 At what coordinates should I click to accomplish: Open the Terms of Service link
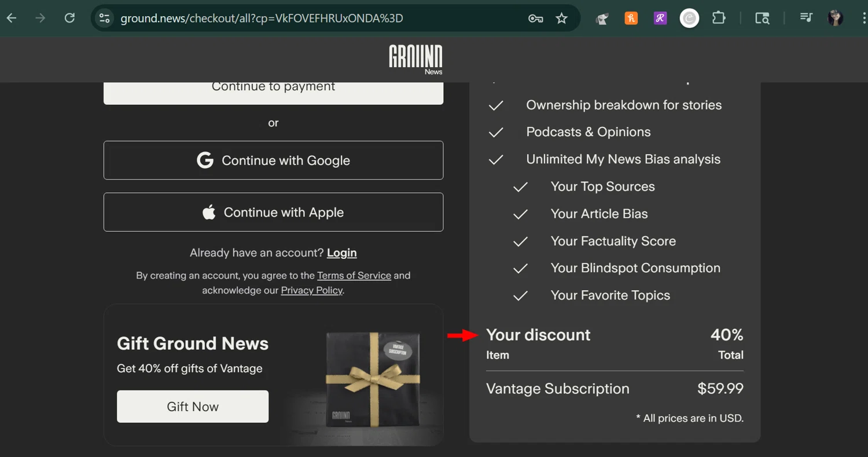tap(354, 275)
